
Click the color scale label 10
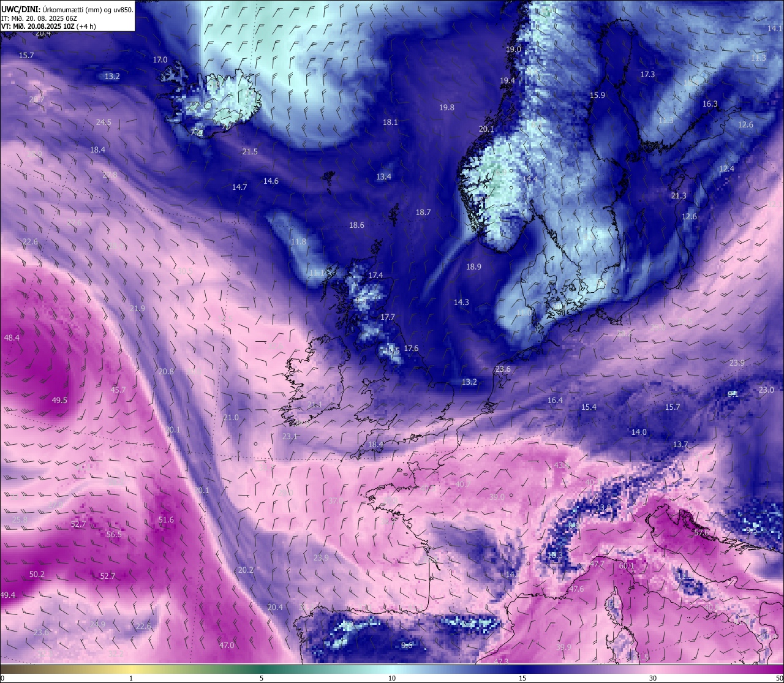click(392, 678)
